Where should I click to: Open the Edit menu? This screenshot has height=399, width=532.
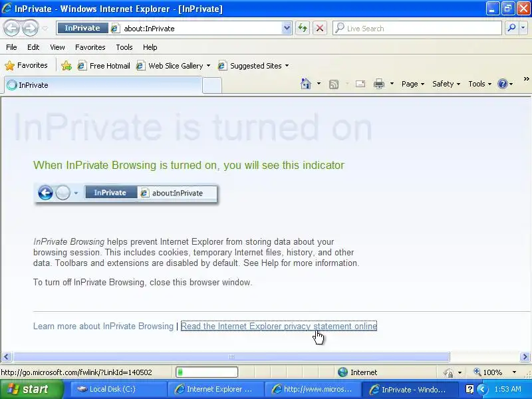click(x=33, y=47)
